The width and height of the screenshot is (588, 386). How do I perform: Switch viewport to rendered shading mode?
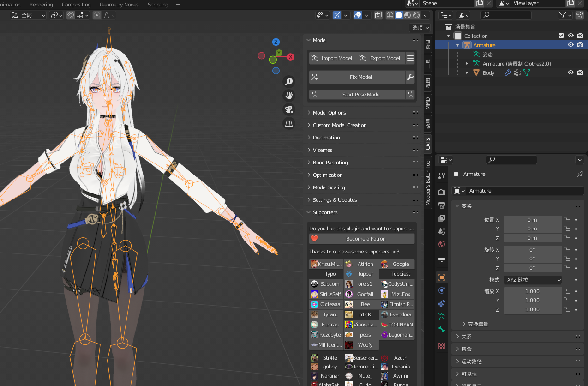pyautogui.click(x=416, y=15)
